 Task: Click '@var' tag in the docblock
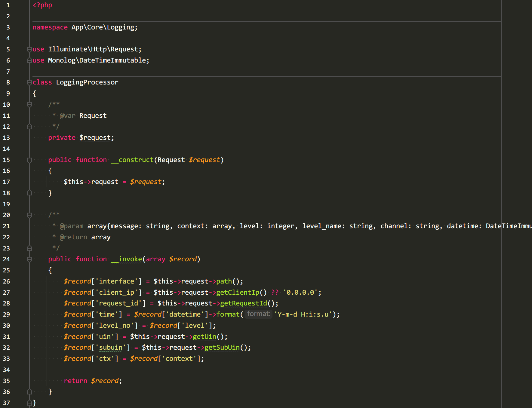coord(68,116)
